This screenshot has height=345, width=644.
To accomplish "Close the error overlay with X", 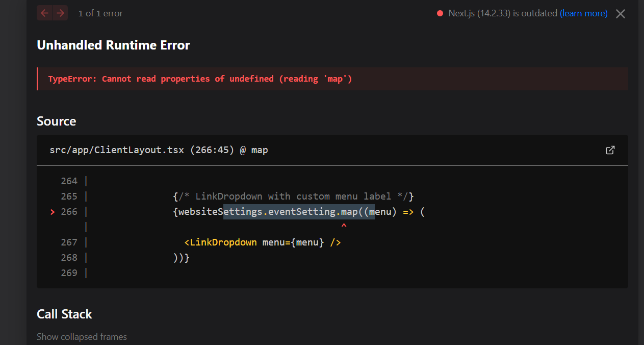I will coord(620,14).
